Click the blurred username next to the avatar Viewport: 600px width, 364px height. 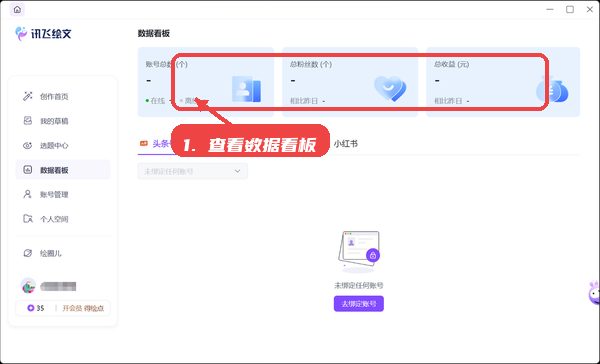pos(58,286)
